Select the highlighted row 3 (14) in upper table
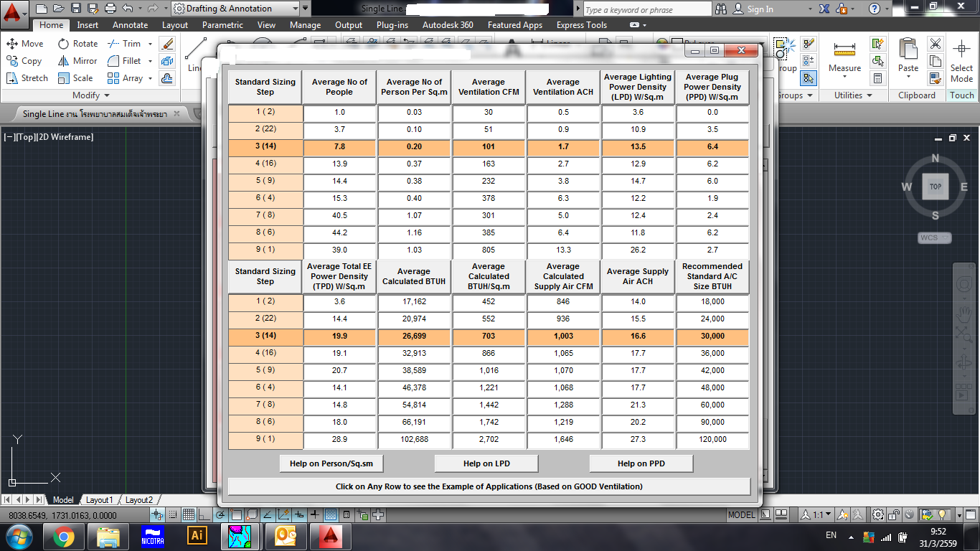 (x=489, y=146)
